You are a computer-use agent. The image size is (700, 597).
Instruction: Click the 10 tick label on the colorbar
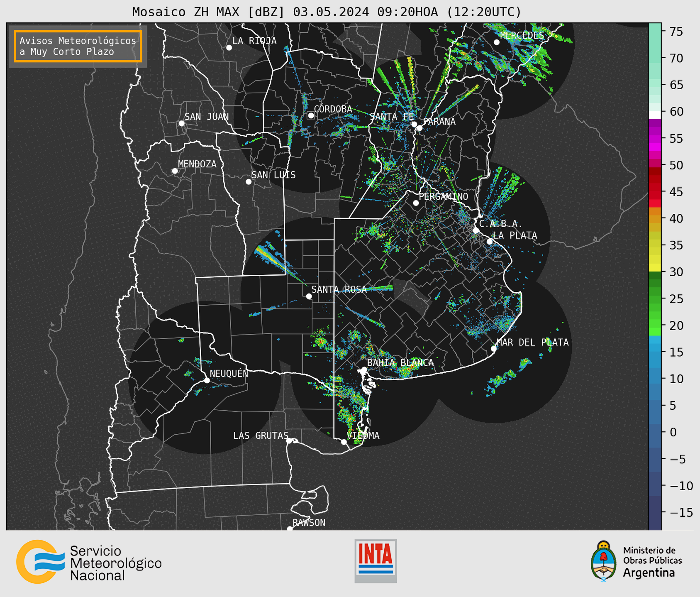[676, 379]
